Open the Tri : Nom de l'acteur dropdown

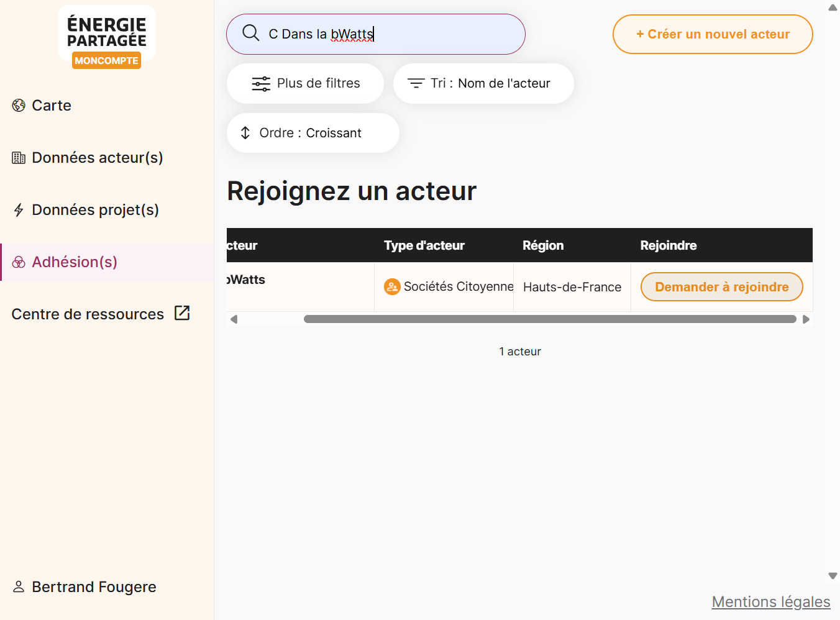[483, 83]
